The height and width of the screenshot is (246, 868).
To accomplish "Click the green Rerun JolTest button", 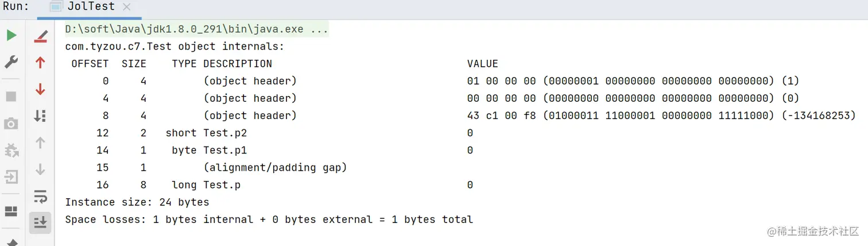I will coord(11,36).
